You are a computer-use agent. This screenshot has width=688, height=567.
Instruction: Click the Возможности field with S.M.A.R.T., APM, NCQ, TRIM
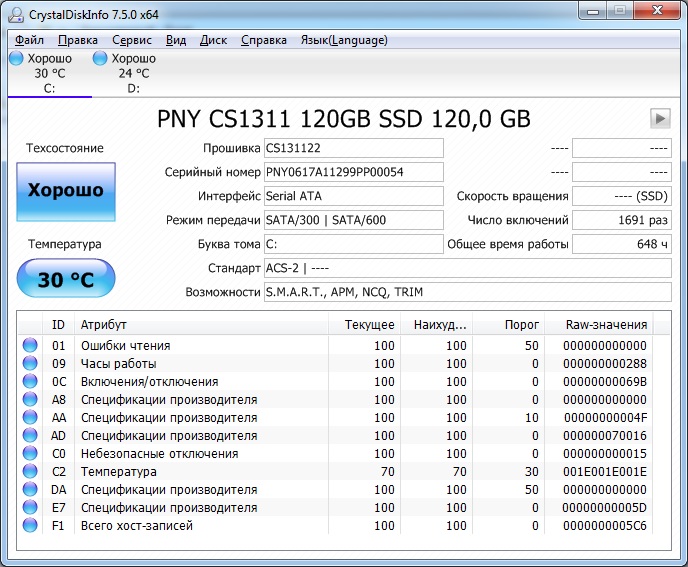468,292
